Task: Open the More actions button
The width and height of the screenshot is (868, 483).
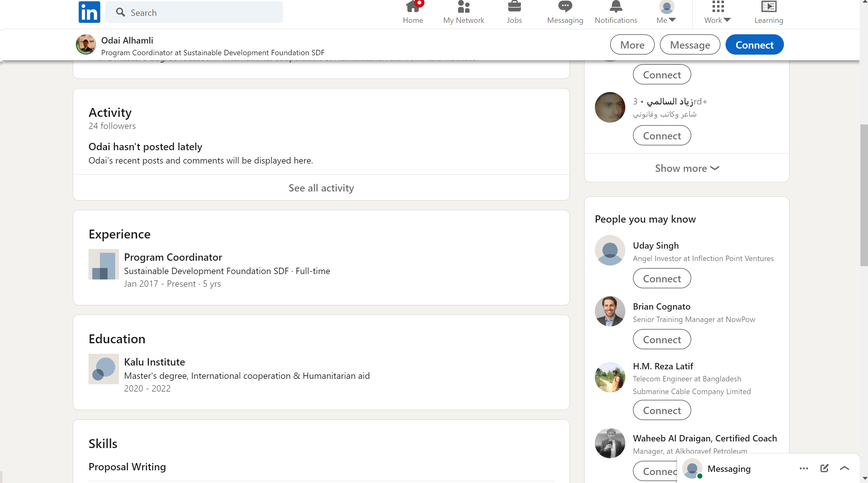Action: (632, 45)
